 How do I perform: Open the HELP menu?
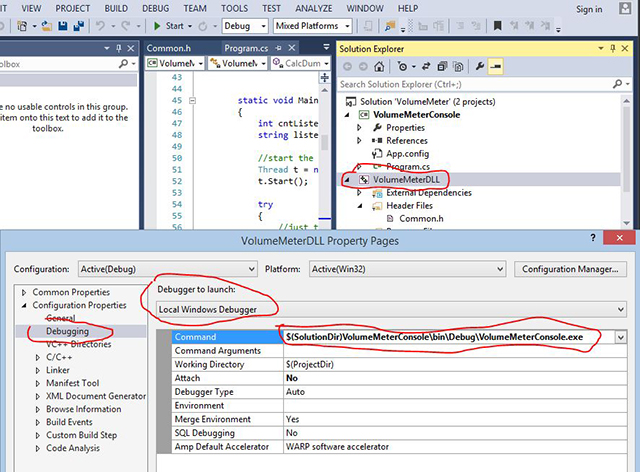[408, 8]
